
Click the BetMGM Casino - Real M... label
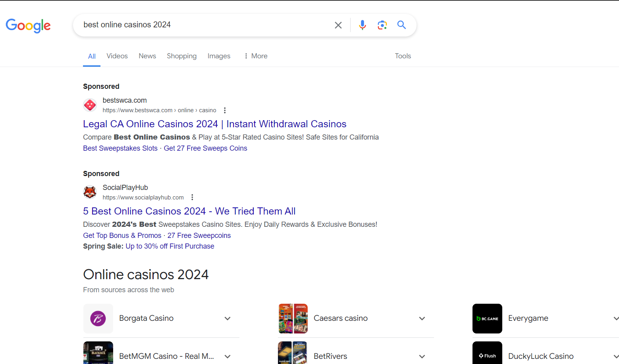(166, 356)
